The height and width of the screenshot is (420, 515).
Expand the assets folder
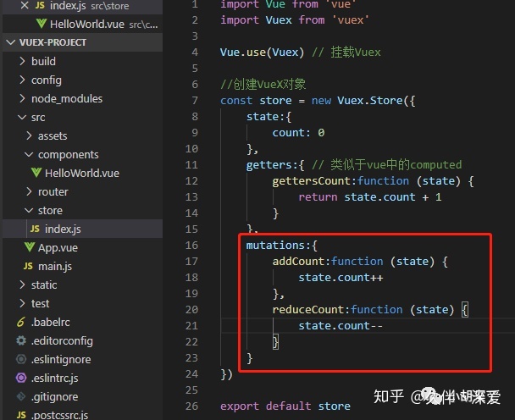tap(30, 135)
